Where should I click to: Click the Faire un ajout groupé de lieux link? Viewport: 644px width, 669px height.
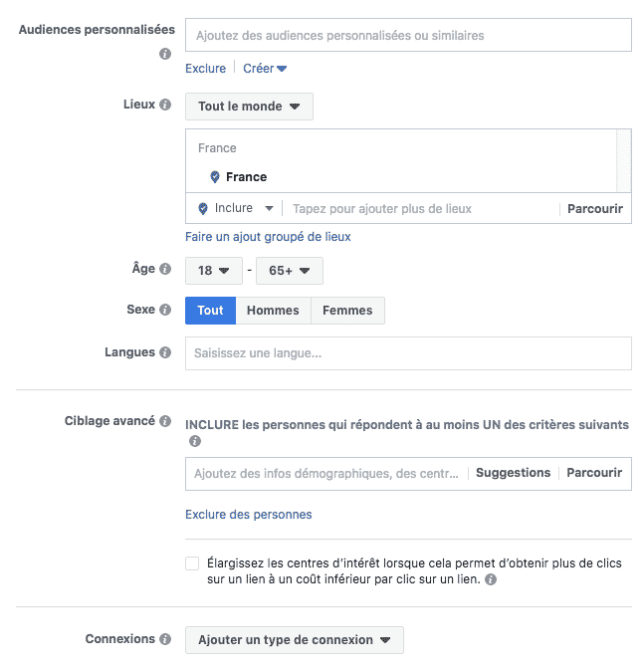click(x=268, y=237)
